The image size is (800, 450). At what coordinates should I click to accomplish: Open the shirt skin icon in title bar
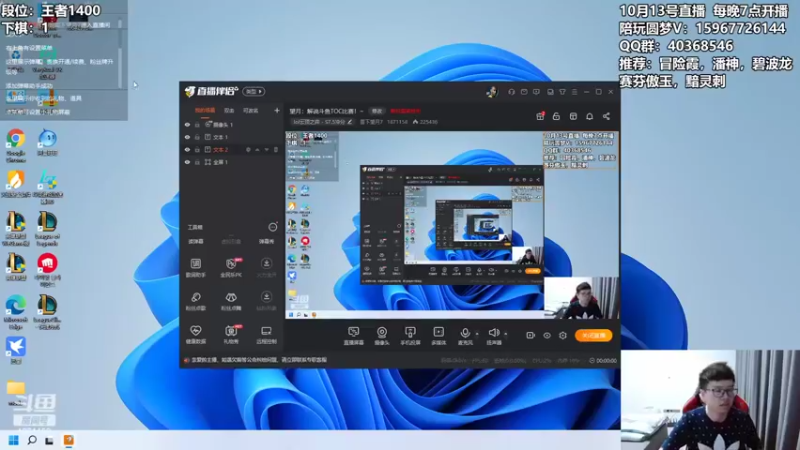click(562, 92)
